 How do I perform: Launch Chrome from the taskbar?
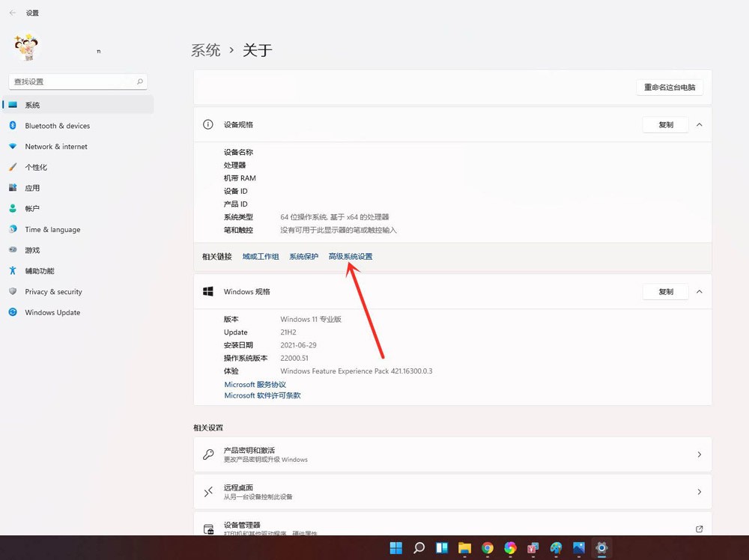coord(487,549)
